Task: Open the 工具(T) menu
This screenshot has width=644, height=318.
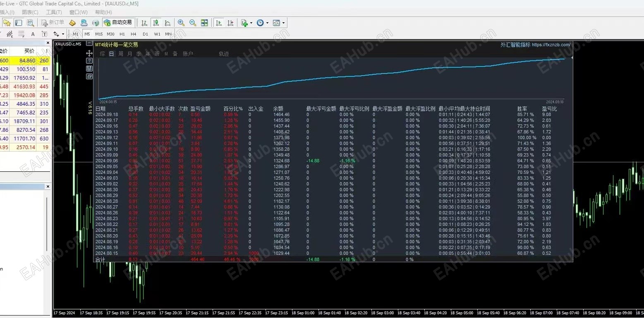Action: 54,12
